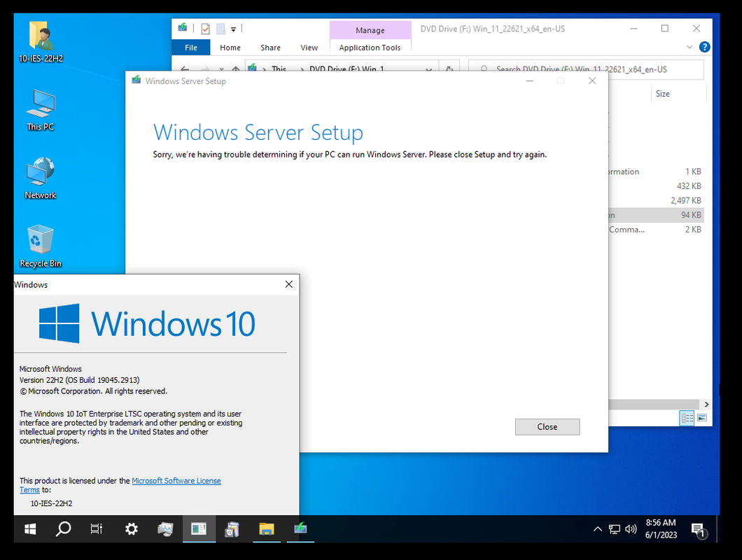The height and width of the screenshot is (560, 742).
Task: Open Application Tools ribbon tab
Action: coord(370,48)
